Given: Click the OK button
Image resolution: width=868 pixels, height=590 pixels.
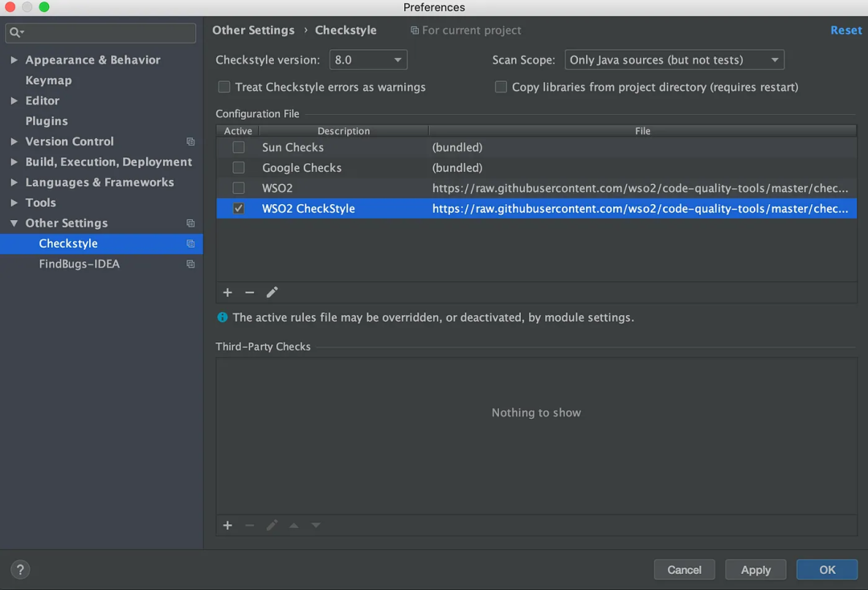Looking at the screenshot, I should click(x=827, y=570).
